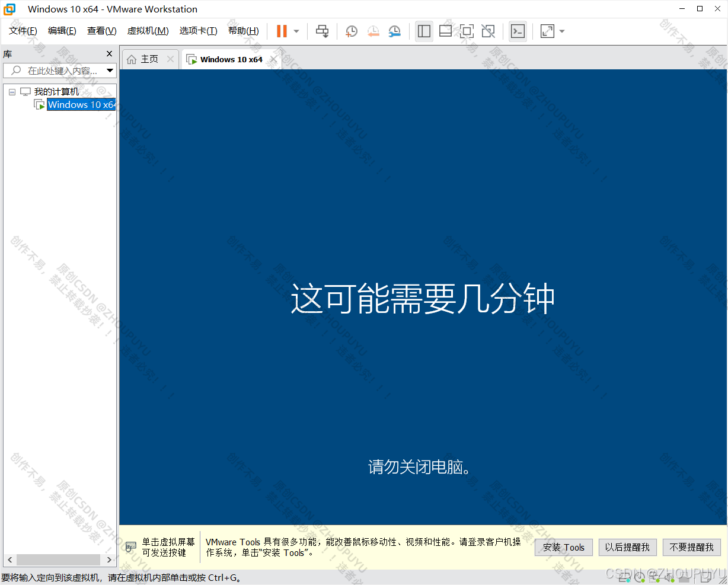Toggle the console view button

518,31
